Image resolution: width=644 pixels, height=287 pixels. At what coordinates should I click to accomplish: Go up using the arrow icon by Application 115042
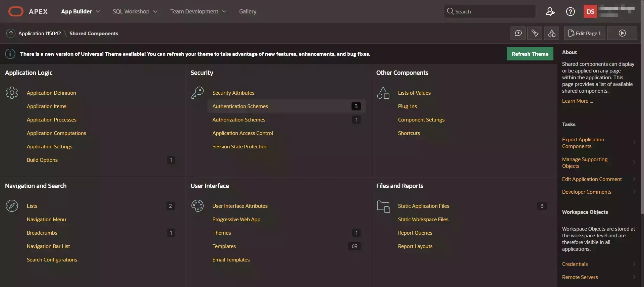coord(11,33)
